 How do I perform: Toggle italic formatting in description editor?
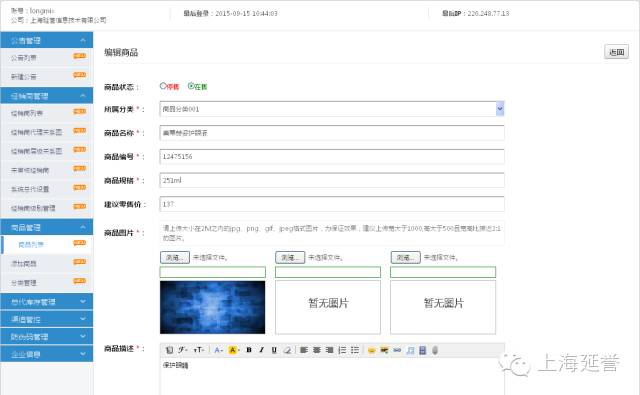262,350
